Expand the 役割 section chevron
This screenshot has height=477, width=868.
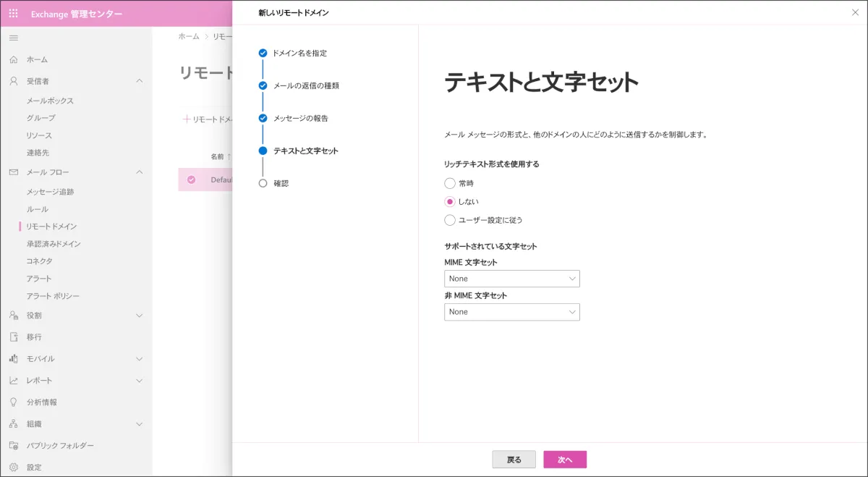point(140,316)
